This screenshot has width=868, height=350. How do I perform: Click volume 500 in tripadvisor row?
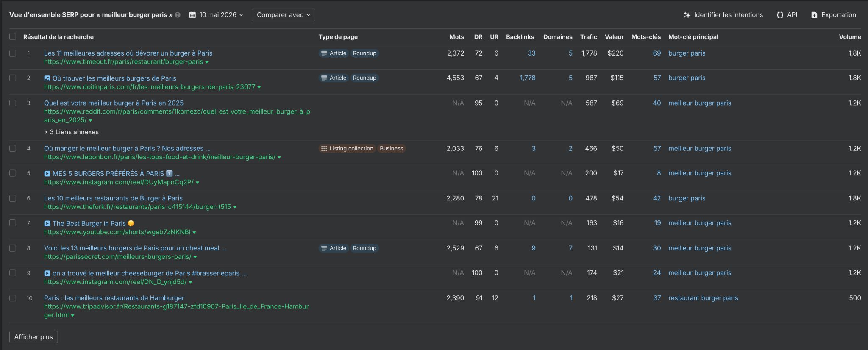855,298
